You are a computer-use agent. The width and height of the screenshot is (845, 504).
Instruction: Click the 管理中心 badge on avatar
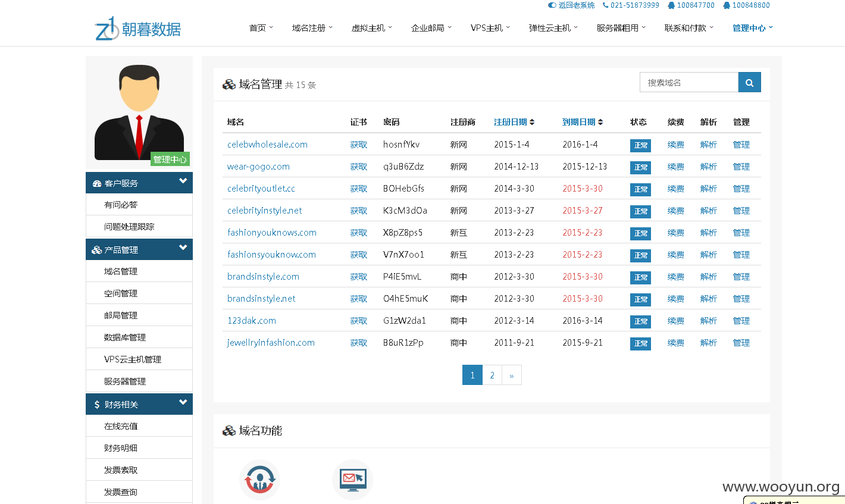coord(170,159)
